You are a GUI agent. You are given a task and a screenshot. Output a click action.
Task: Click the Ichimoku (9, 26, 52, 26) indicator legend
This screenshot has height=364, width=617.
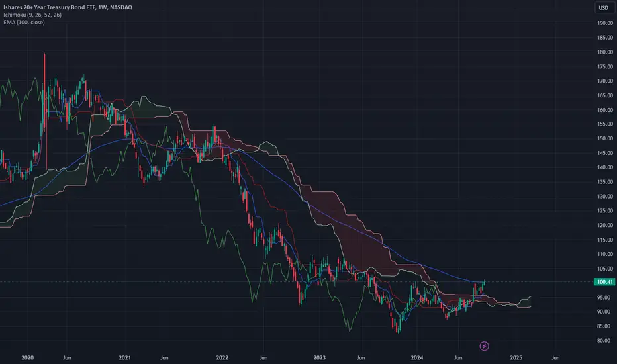(x=32, y=15)
